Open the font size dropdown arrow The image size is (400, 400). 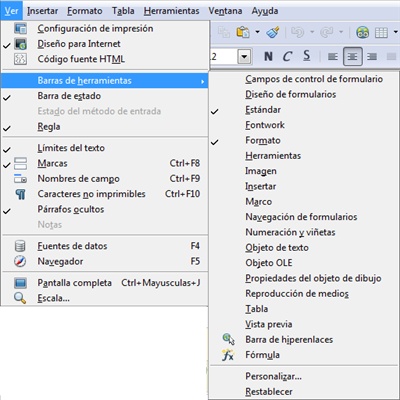(244, 57)
